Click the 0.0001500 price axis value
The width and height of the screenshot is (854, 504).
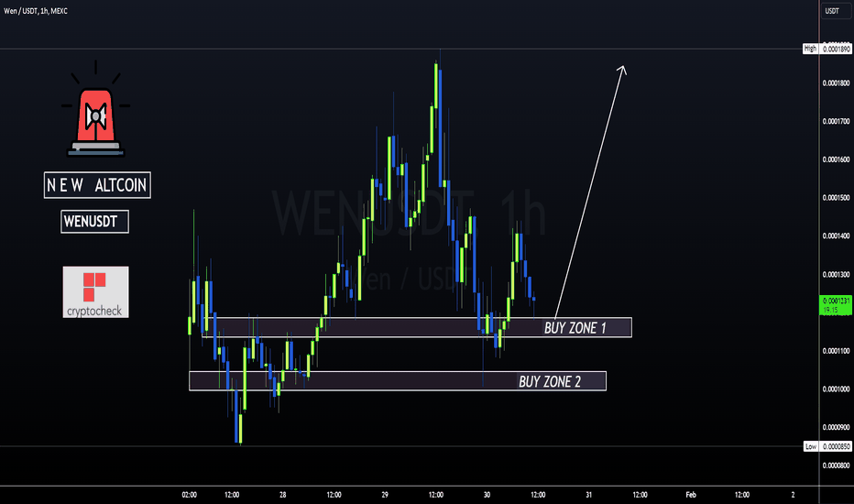point(836,198)
